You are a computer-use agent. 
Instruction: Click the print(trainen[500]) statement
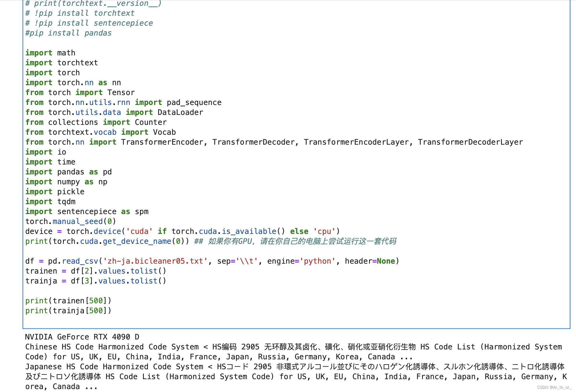pos(68,300)
